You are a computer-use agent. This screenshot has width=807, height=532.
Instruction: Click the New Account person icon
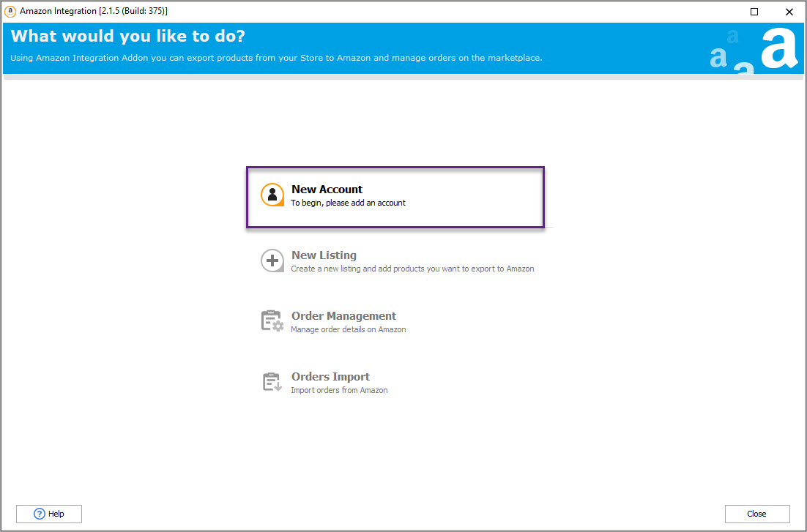272,195
